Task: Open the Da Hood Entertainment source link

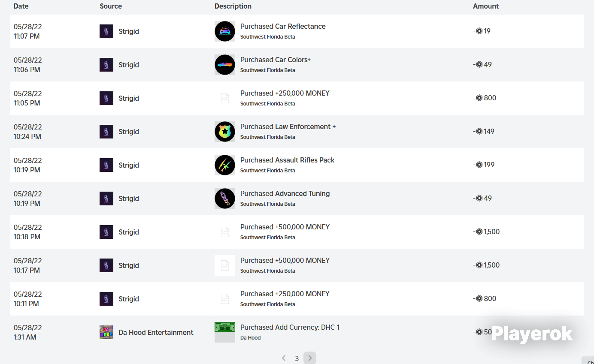Action: coord(156,332)
